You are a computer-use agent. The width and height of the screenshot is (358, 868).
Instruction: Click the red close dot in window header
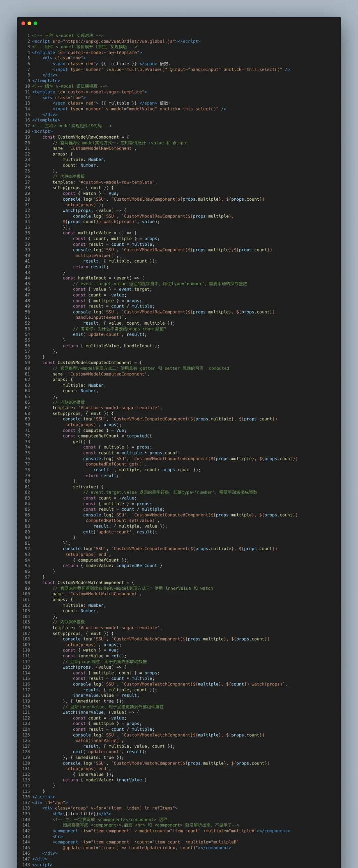(23, 23)
